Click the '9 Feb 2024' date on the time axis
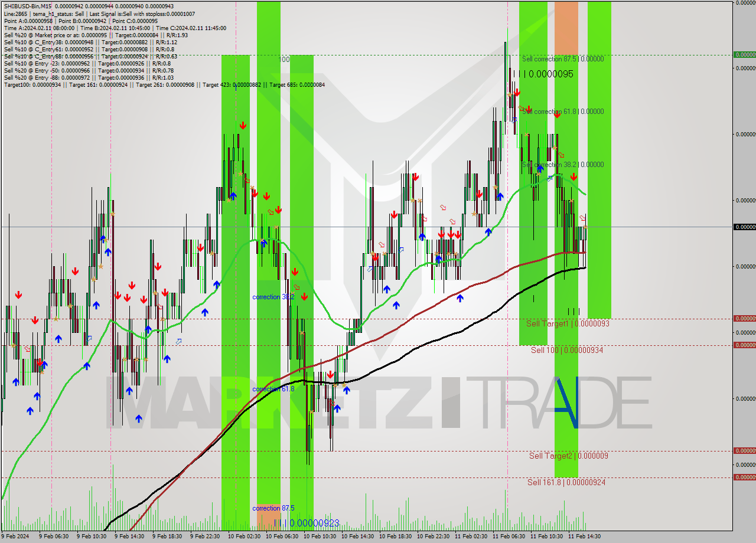 [15, 537]
